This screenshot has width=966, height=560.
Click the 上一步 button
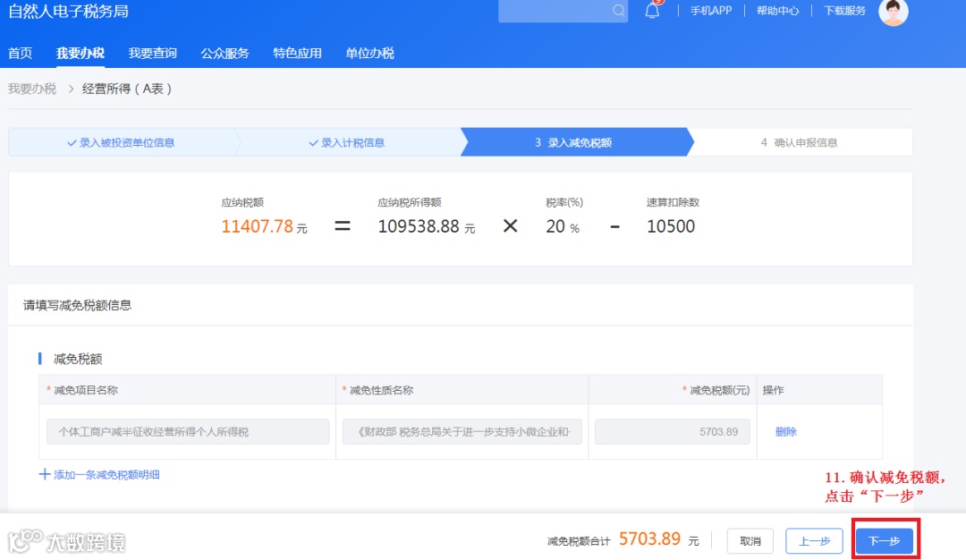click(814, 541)
